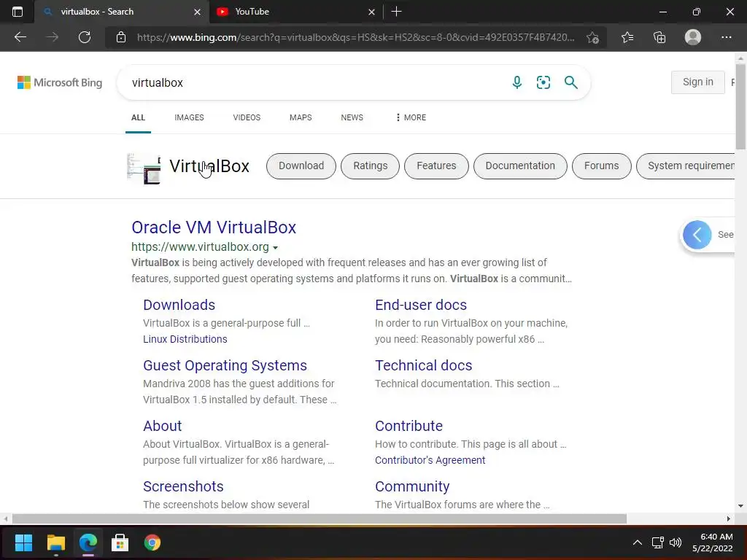View site information lock icon
Image resolution: width=747 pixels, height=560 pixels.
click(x=121, y=37)
